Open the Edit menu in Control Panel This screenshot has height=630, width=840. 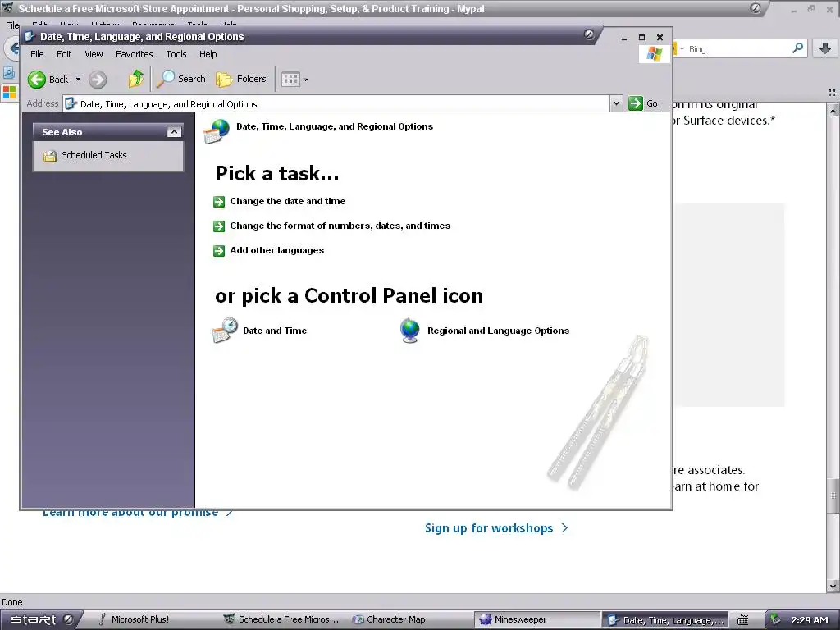(64, 54)
